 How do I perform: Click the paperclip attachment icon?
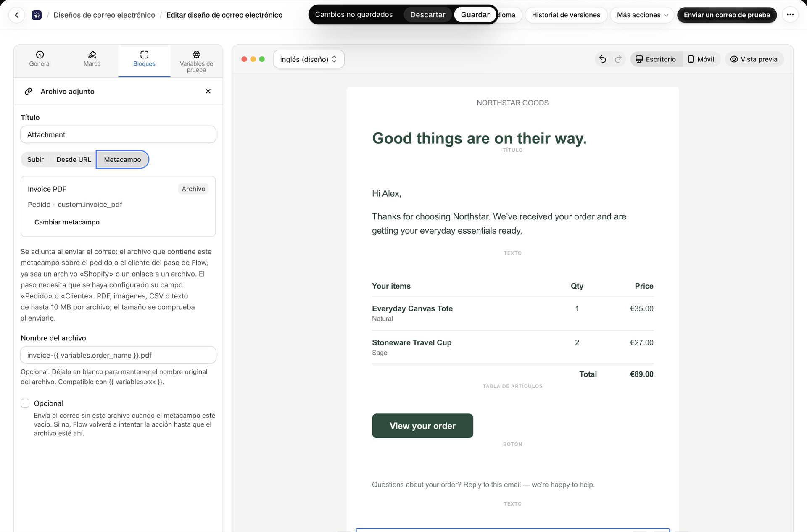pos(28,91)
